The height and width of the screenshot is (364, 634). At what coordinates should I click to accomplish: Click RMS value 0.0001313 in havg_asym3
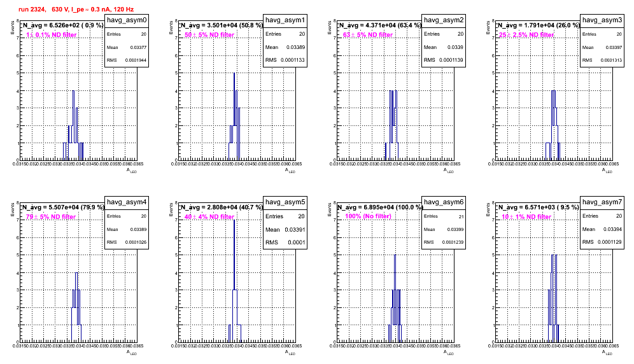[x=611, y=60]
